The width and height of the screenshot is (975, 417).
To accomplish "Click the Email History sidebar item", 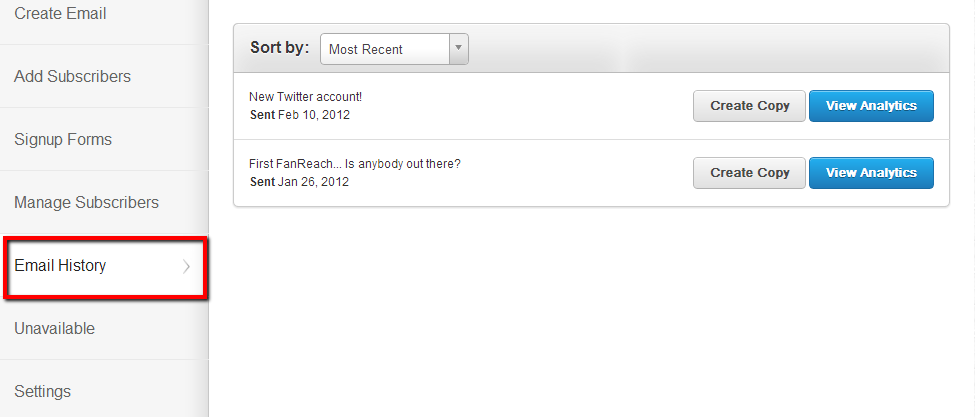I will 60,266.
